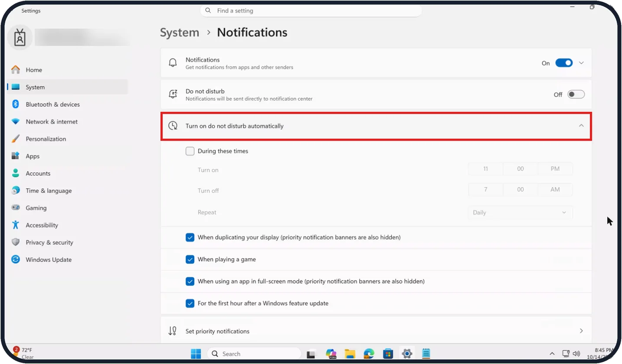Open Microsoft Edge from the taskbar

[369, 354]
